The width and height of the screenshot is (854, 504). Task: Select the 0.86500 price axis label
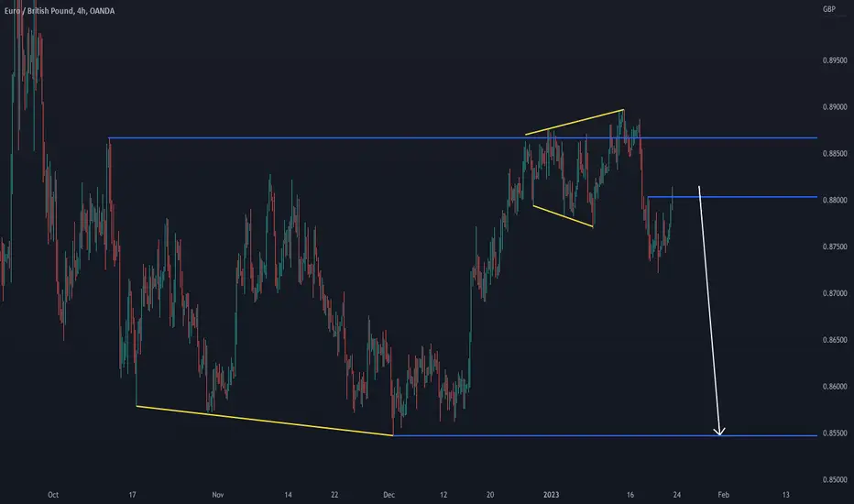click(x=835, y=340)
